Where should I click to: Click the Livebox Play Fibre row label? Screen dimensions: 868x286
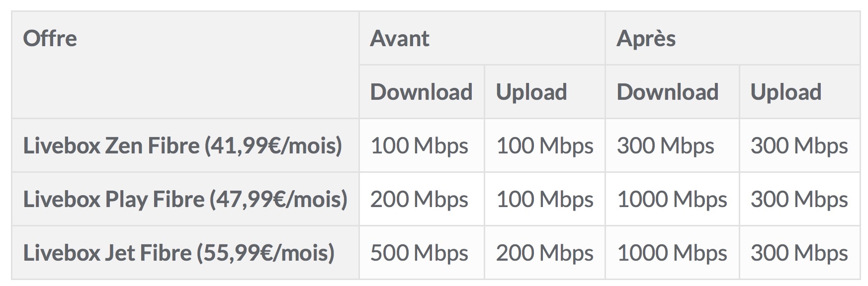[x=185, y=200]
